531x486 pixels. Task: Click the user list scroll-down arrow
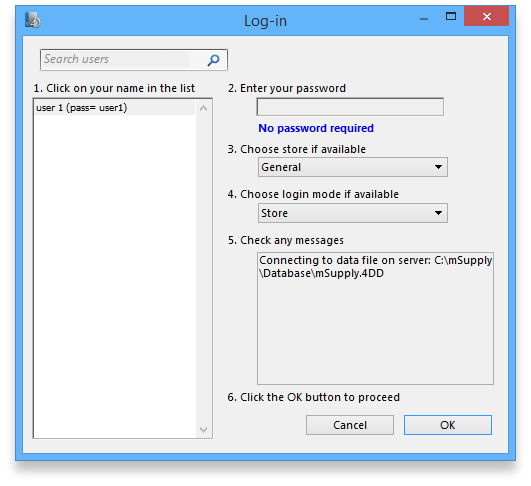tap(204, 430)
